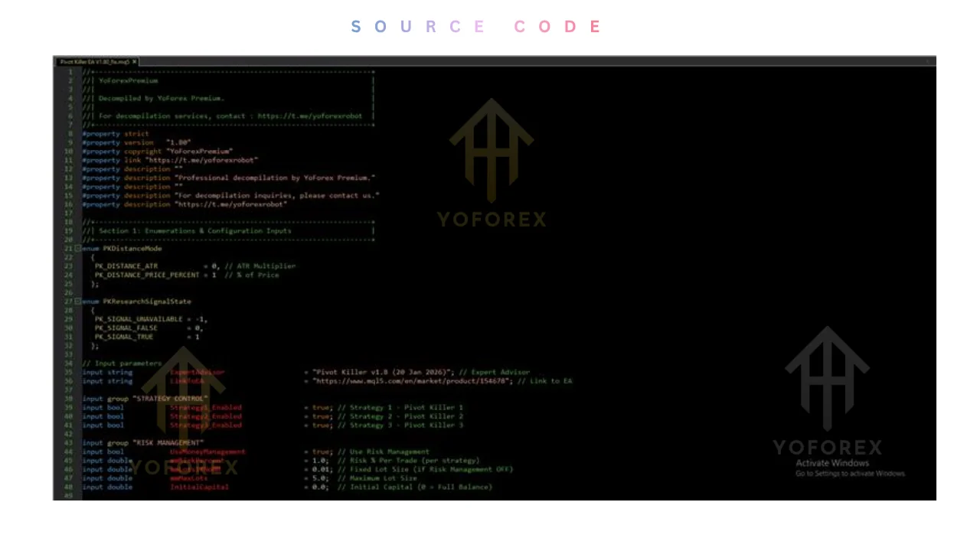Collapse the enum PKDistanceMode fold marker

point(77,249)
